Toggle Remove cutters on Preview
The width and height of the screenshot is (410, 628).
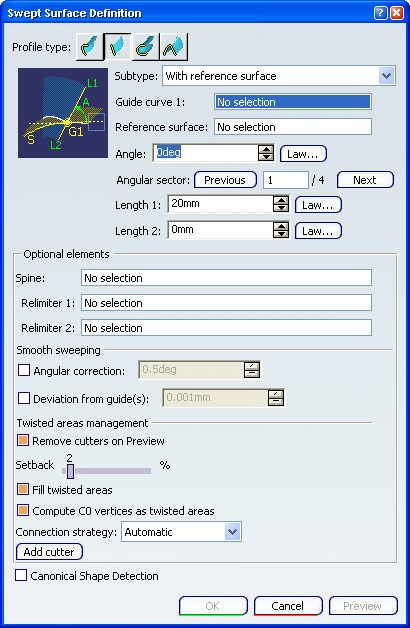tap(23, 441)
